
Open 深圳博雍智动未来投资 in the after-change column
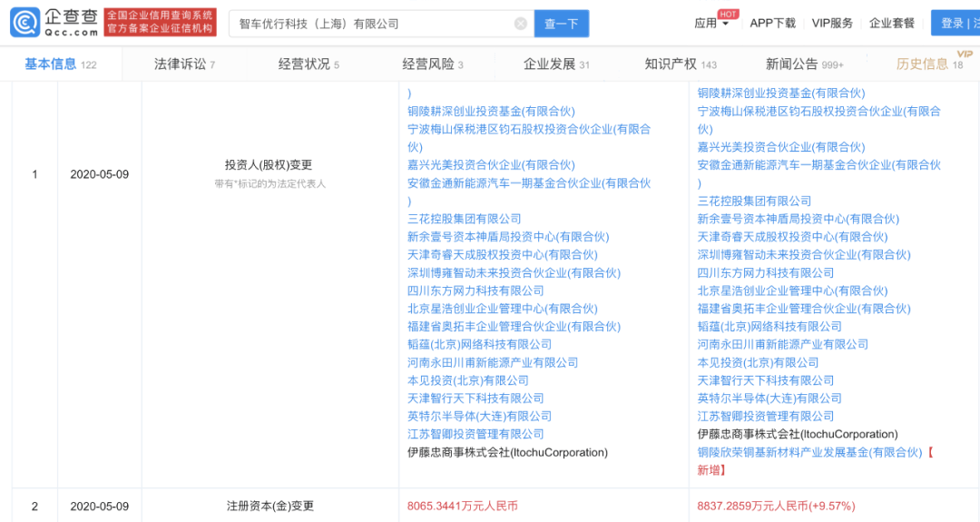coord(804,255)
